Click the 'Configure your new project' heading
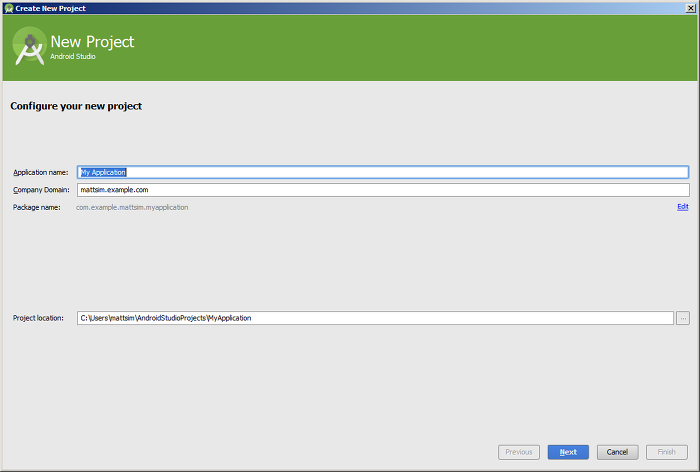700x472 pixels. (76, 106)
